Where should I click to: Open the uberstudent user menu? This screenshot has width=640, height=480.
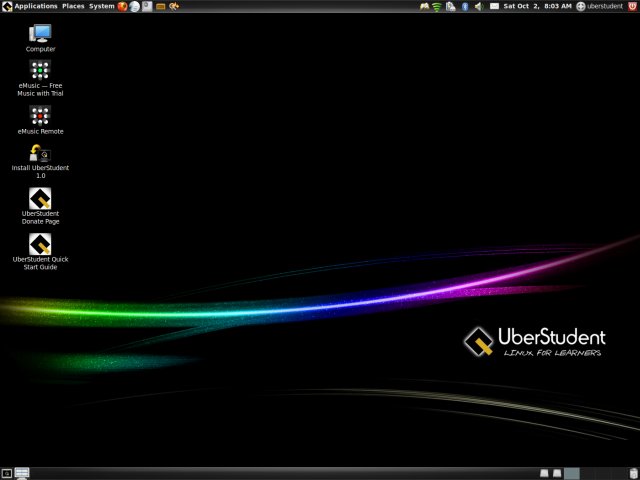click(x=599, y=6)
